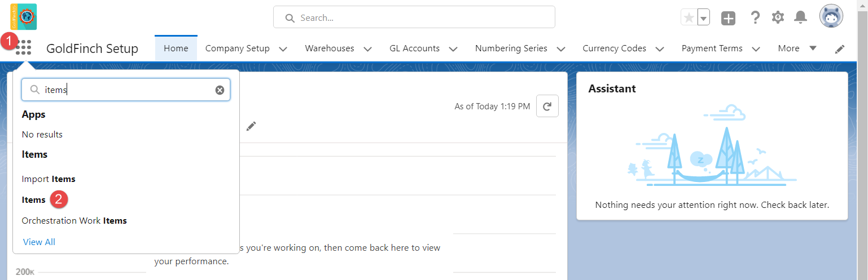Click the GoldFinch Setup app name
868x280 pixels.
click(93, 48)
